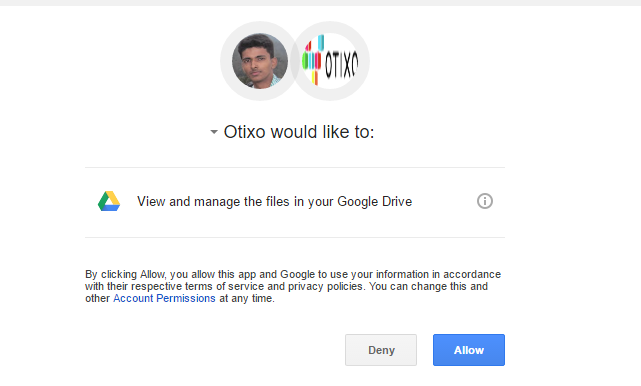641x386 pixels.
Task: Open the info icon for Drive permission
Action: point(485,201)
